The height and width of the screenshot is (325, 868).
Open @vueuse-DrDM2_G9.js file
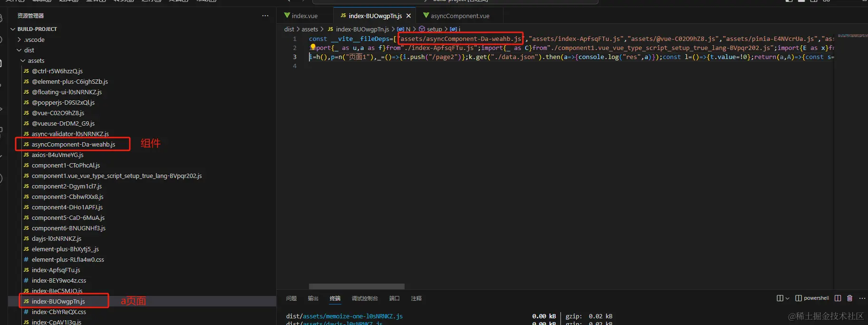coord(63,123)
